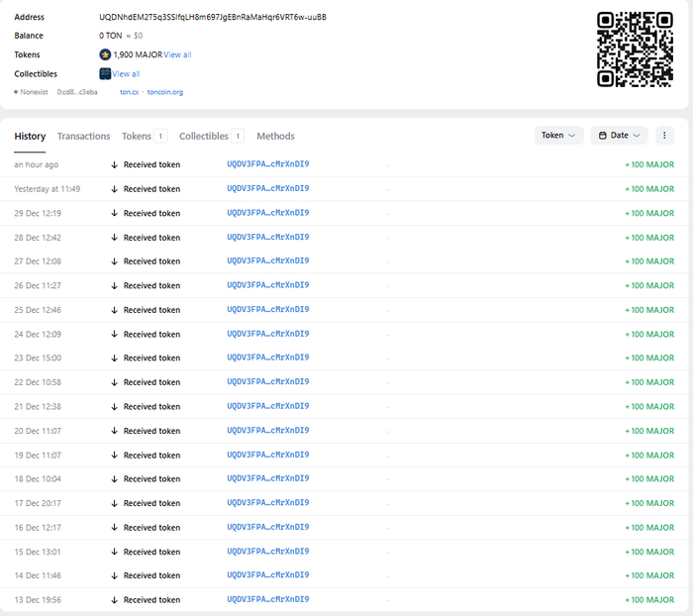Image resolution: width=693 pixels, height=616 pixels.
Task: Click the 0:cd8...c3eba raw address
Action: 77,92
